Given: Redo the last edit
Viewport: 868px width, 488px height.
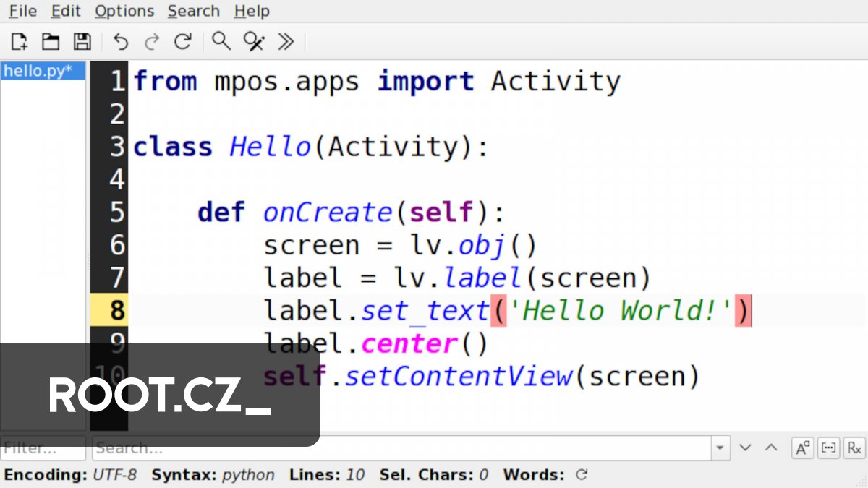Looking at the screenshot, I should point(152,41).
